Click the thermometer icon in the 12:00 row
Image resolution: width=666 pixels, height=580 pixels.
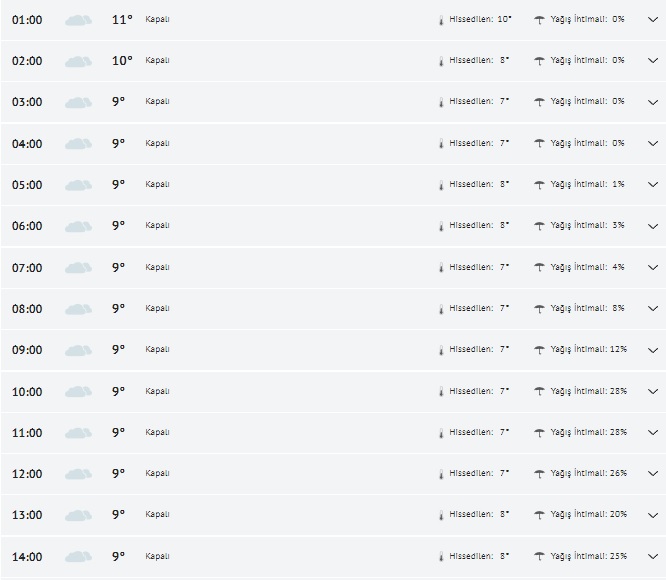[x=440, y=474]
